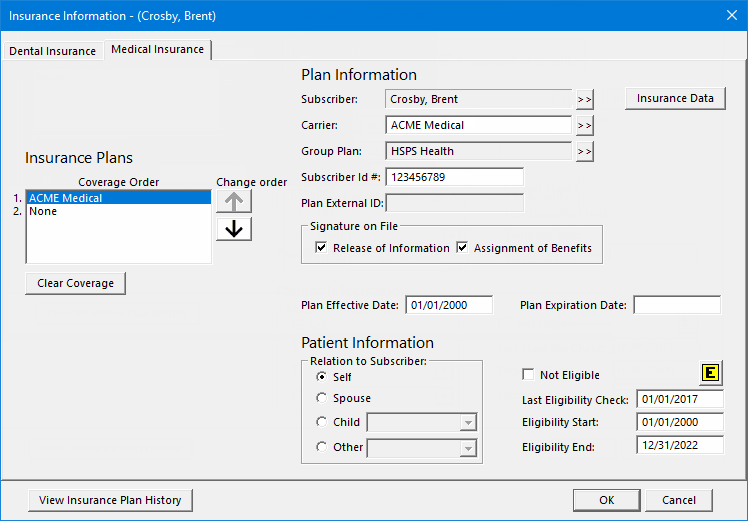Viewport: 748px width, 521px height.
Task: Close the Insurance Information dialog
Action: pos(730,15)
